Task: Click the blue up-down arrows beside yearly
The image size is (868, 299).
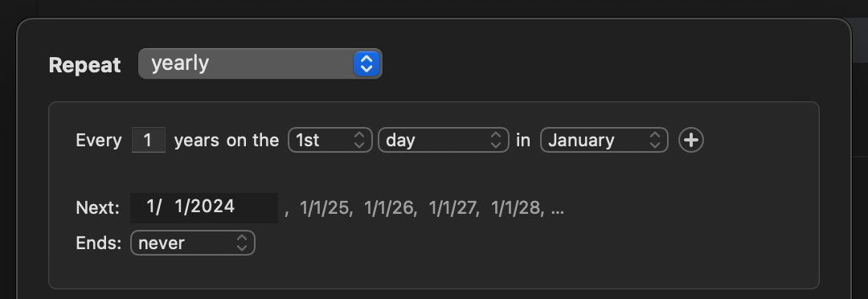Action: [366, 63]
